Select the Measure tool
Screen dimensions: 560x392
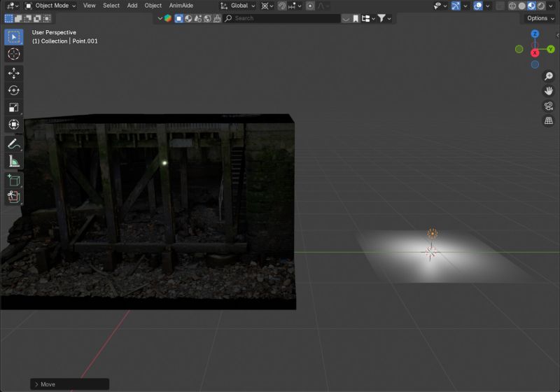(13, 161)
